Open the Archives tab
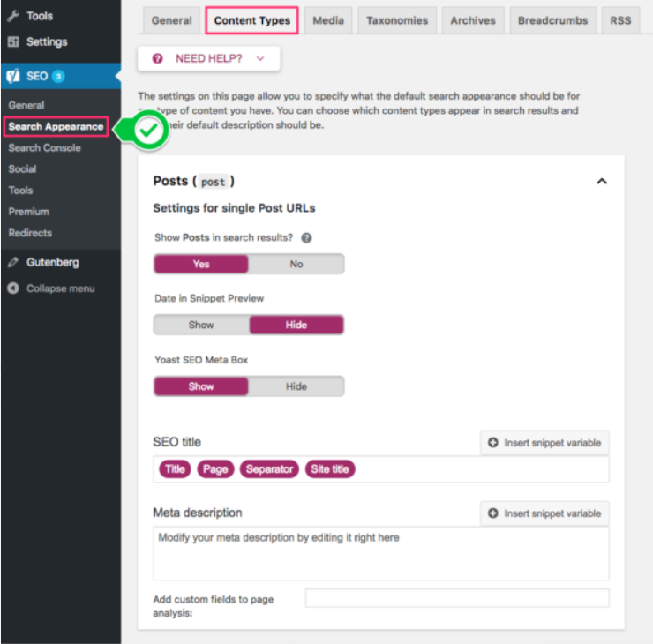Screen dimensions: 653x644 473,20
